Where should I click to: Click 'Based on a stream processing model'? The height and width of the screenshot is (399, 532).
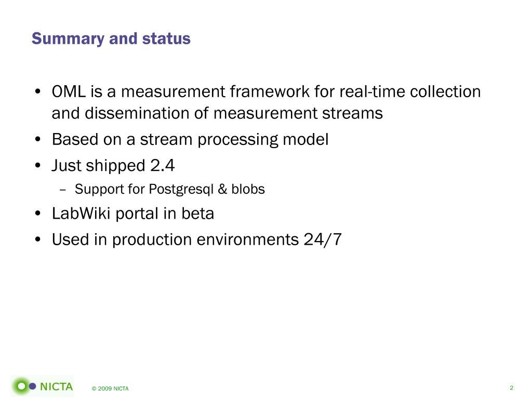point(190,139)
